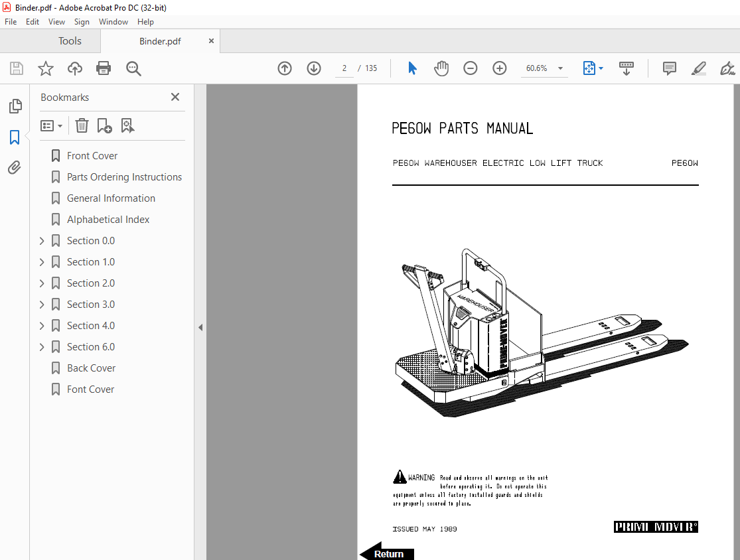Open fit page options dropdown arrow
The width and height of the screenshot is (740, 560).
tap(601, 68)
